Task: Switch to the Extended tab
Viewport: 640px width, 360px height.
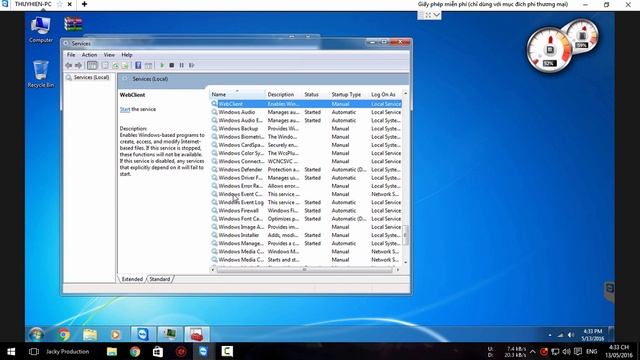Action: pyautogui.click(x=132, y=279)
